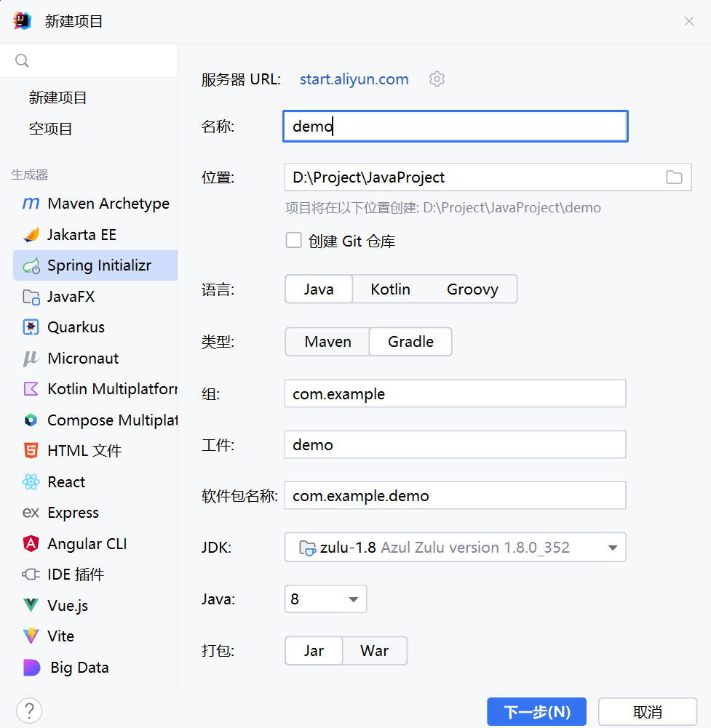Image resolution: width=711 pixels, height=728 pixels.
Task: Choose War packaging option
Action: pyautogui.click(x=374, y=651)
